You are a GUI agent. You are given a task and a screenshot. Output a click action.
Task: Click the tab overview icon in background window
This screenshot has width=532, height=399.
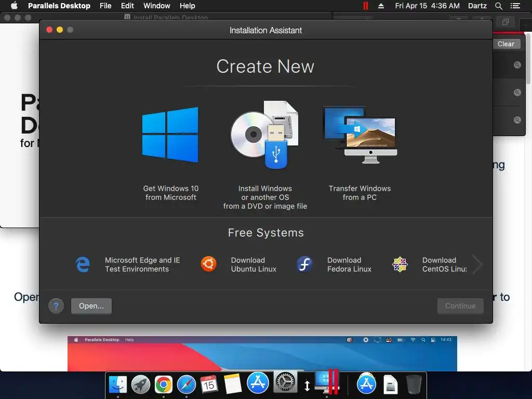click(x=505, y=22)
